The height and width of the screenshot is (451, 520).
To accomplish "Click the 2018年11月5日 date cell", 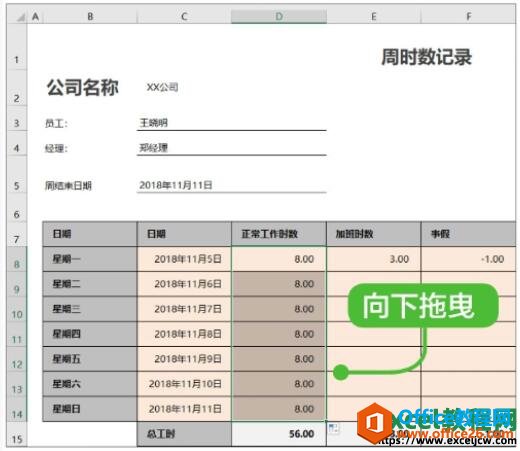I will (184, 259).
